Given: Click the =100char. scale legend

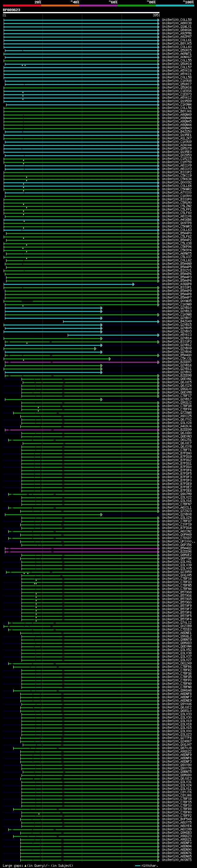Looking at the screenshot, I should point(146,866).
